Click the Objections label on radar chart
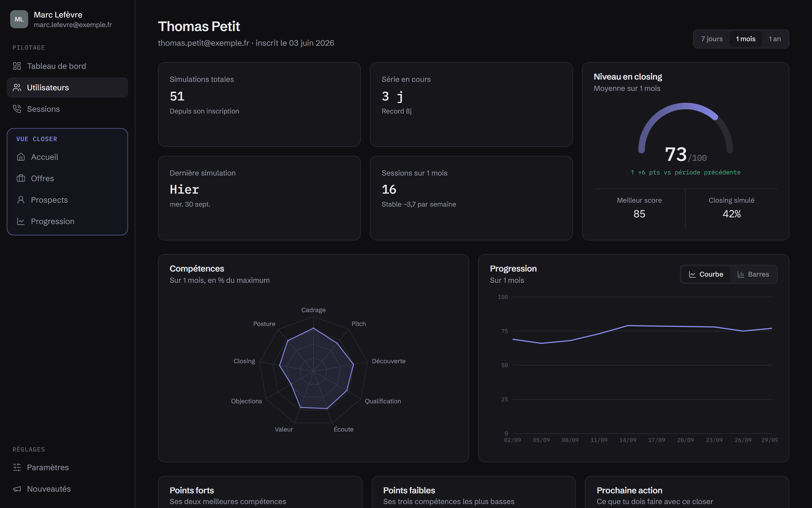The height and width of the screenshot is (508, 812). [246, 401]
